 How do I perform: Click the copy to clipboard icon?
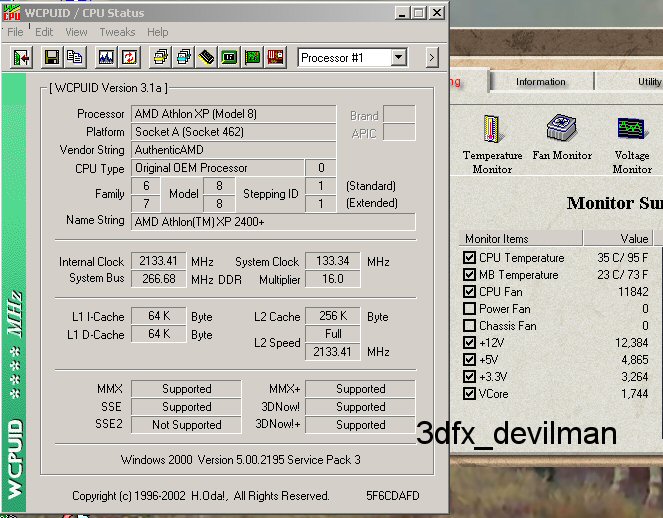point(75,57)
